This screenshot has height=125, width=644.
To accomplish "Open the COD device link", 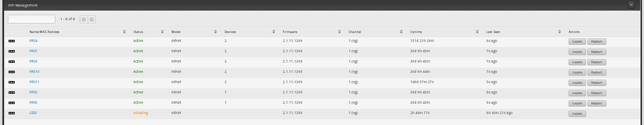I will pos(33,113).
